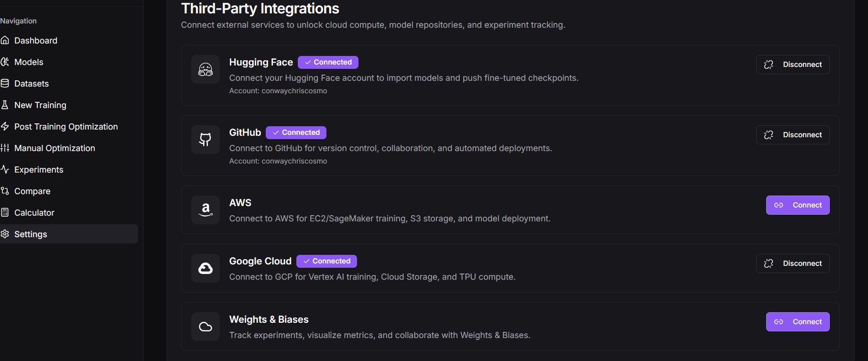Select the Settings navigation item
The height and width of the screenshot is (361, 868).
pos(69,234)
